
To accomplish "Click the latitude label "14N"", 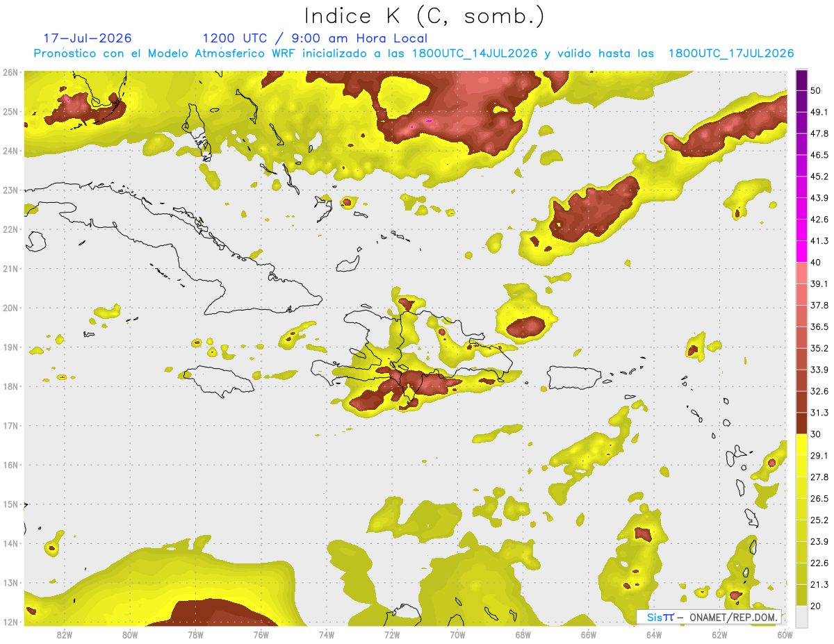I will click(x=10, y=543).
